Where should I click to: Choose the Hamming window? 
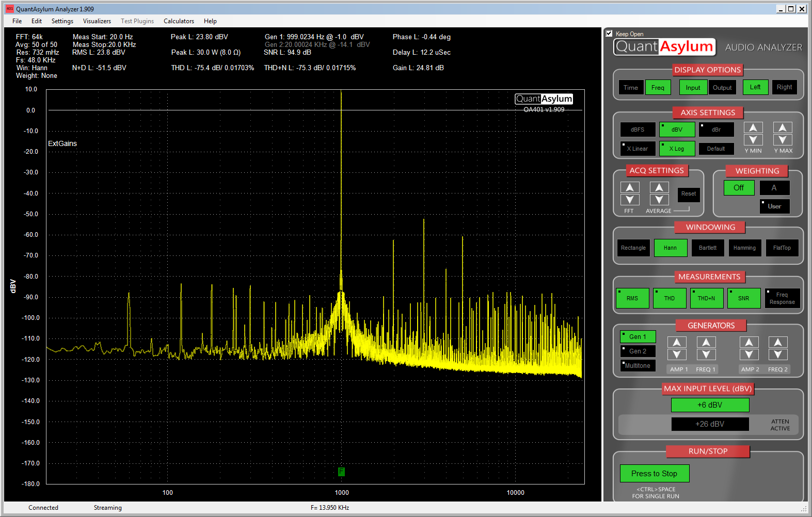[x=745, y=248]
